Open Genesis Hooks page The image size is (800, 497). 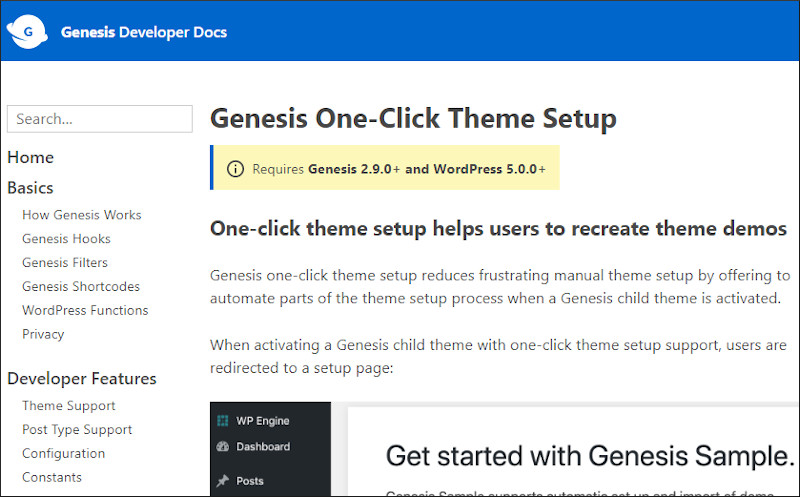pyautogui.click(x=66, y=239)
